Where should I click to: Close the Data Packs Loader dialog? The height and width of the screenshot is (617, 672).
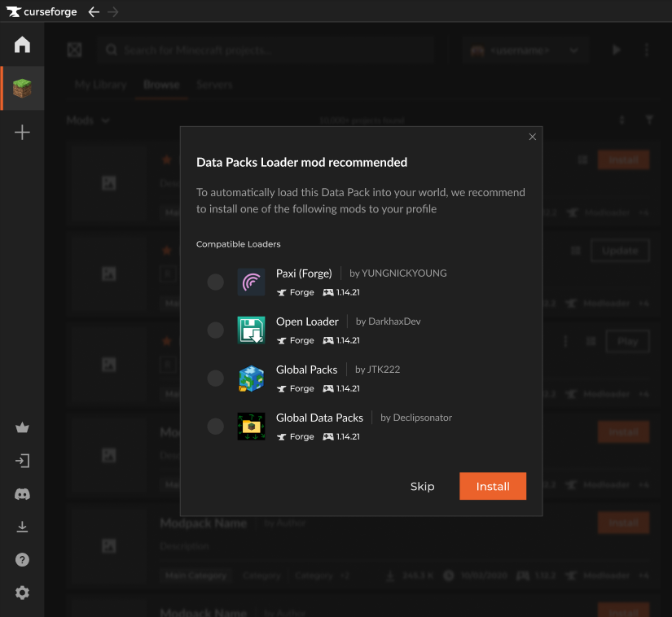(x=532, y=137)
